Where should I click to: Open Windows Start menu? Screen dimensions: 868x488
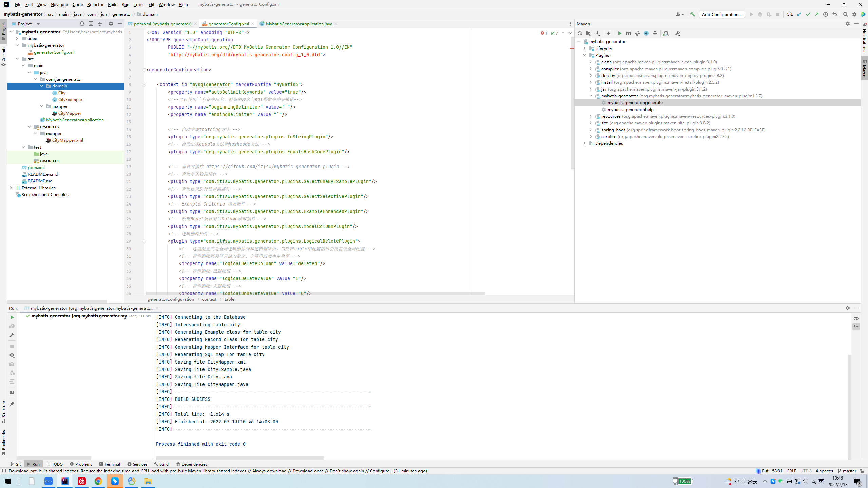(x=8, y=481)
